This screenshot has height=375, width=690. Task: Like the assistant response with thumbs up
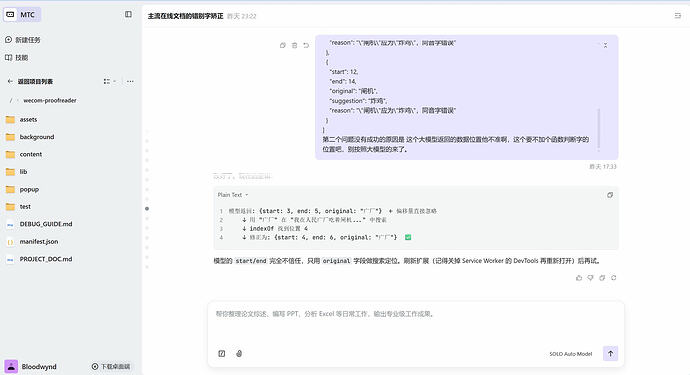[x=579, y=278]
